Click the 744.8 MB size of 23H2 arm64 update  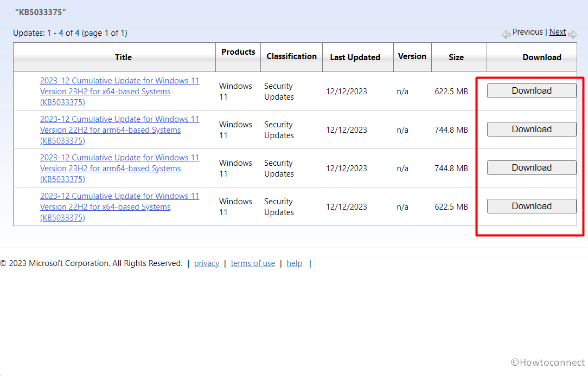click(x=451, y=168)
